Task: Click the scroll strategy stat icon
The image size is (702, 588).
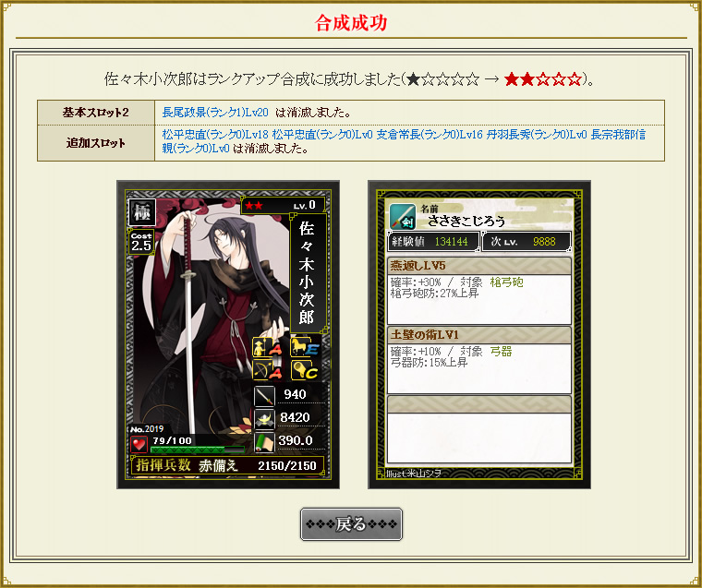Action: tap(264, 442)
